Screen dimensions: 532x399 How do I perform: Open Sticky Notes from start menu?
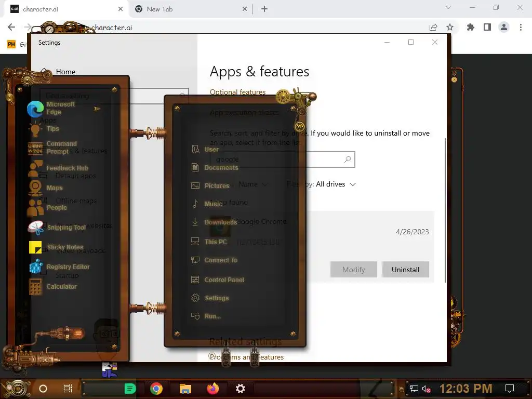[56, 247]
